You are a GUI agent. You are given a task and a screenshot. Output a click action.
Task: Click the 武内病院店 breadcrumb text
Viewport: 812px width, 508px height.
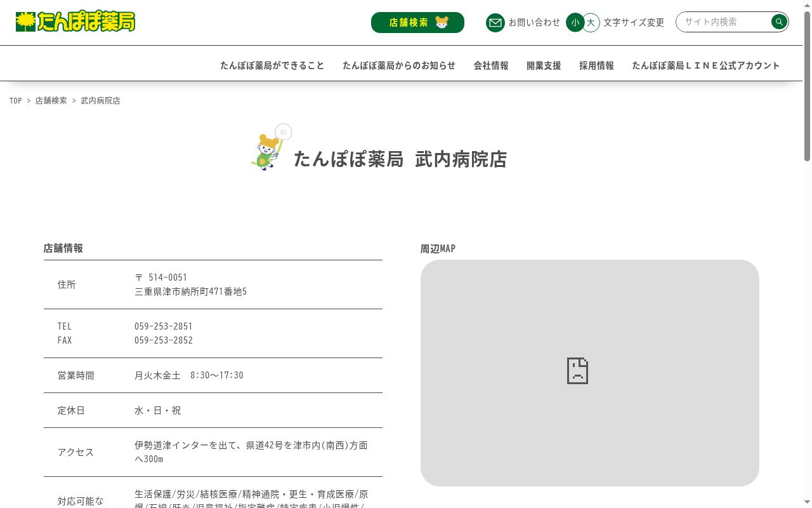[100, 100]
